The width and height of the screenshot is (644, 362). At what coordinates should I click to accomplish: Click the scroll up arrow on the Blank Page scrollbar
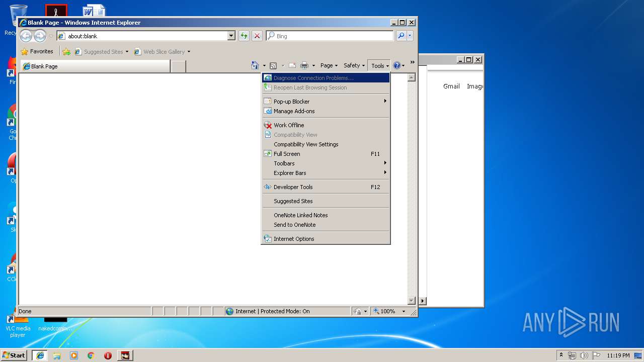(x=411, y=77)
